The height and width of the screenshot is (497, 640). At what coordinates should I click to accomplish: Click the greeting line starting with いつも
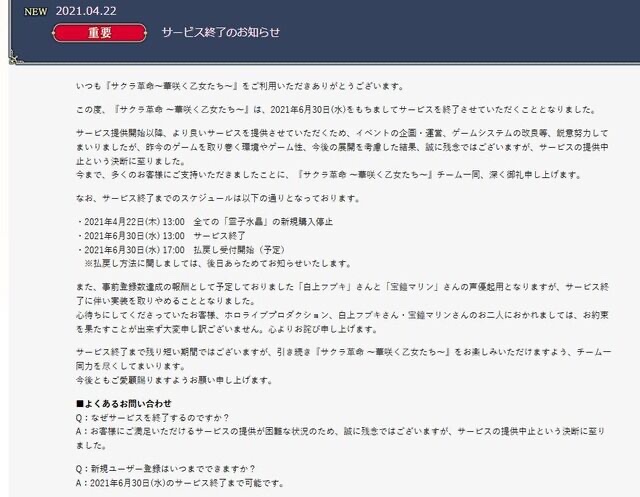tap(240, 86)
